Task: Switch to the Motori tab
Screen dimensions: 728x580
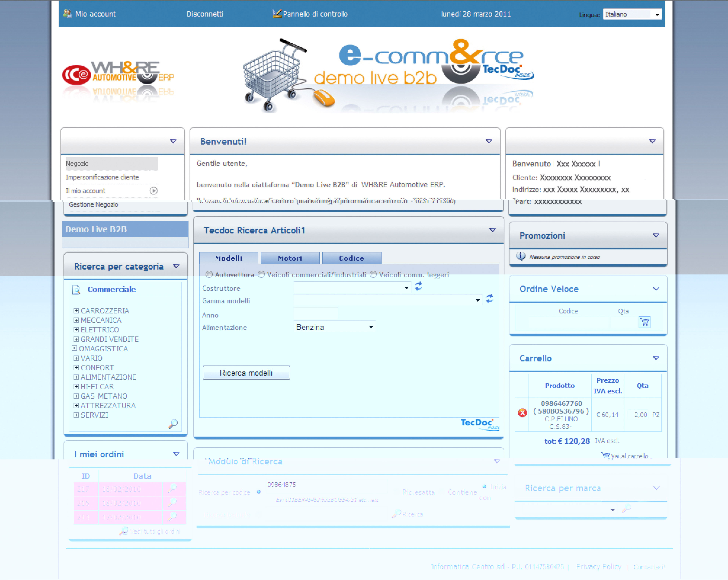Action: [290, 258]
